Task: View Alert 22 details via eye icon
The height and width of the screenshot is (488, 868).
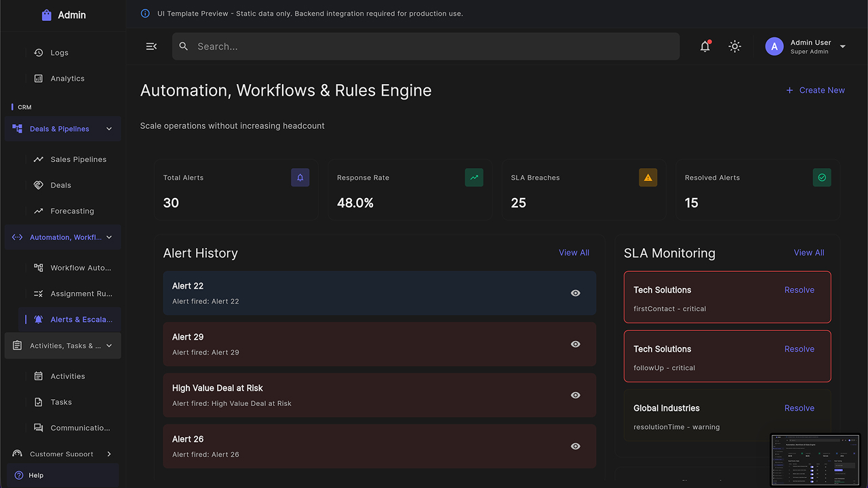Action: (x=576, y=293)
